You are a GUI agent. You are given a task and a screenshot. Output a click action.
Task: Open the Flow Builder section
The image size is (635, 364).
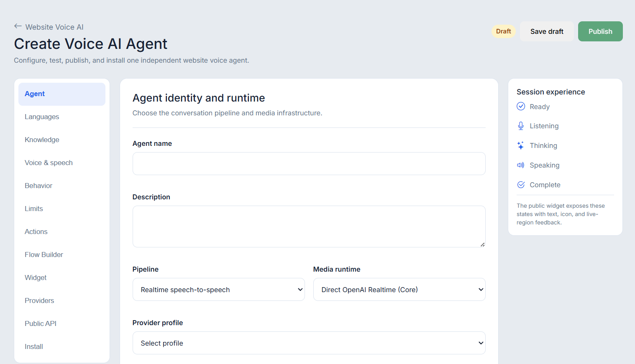click(x=62, y=255)
